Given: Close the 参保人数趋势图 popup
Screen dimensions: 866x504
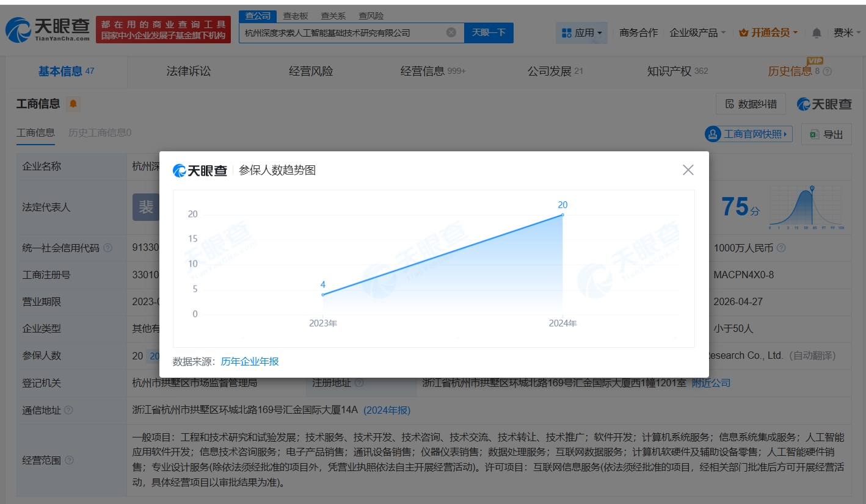Looking at the screenshot, I should point(688,170).
